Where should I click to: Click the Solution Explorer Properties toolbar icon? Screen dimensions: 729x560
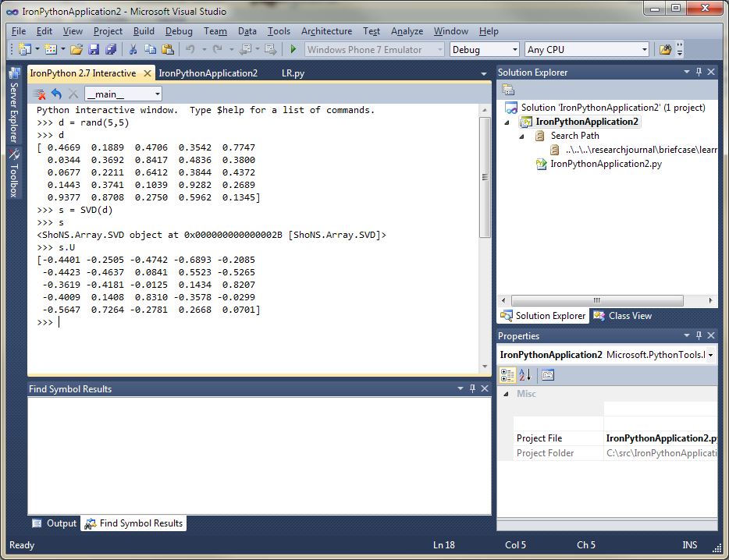pos(509,90)
